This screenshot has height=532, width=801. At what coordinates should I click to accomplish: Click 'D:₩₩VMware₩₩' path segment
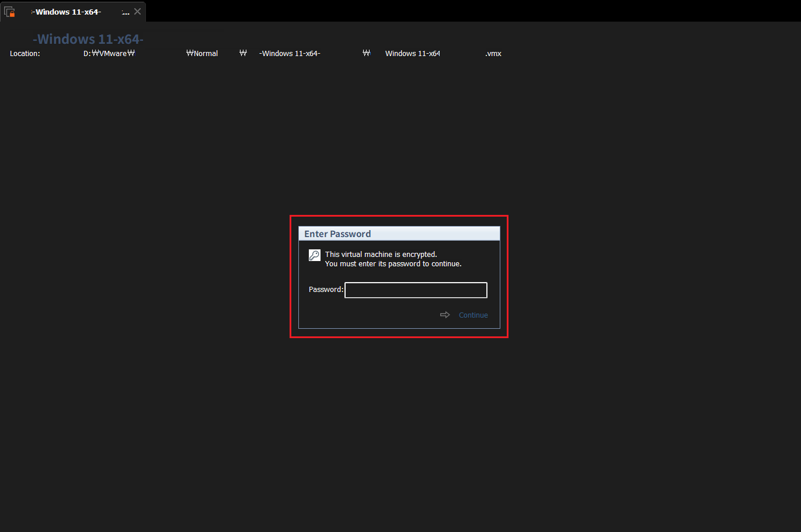[x=109, y=54]
